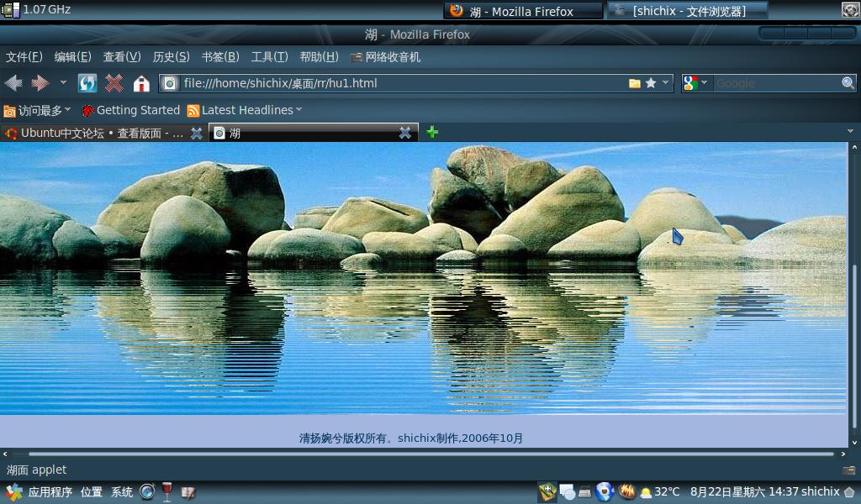Click the top-right panel corner icon
Screen dimensions: 861x504
click(x=851, y=10)
